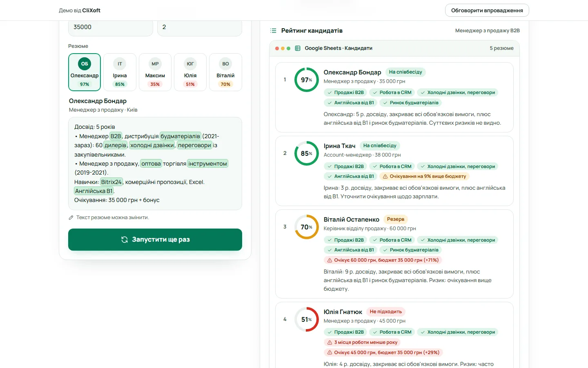Image resolution: width=588 pixels, height=368 pixels.
Task: Click the highlighted Англійська B1 keyword in resume
Action: coord(94,191)
